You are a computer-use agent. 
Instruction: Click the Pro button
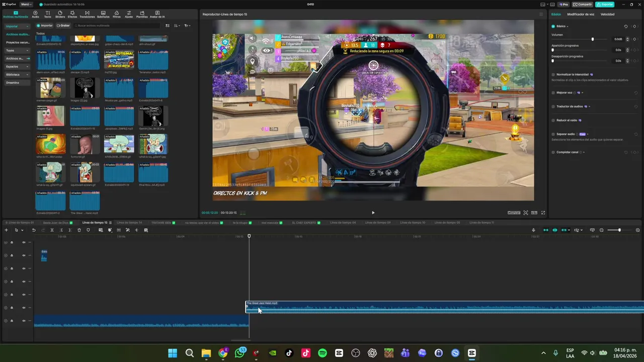564,4
